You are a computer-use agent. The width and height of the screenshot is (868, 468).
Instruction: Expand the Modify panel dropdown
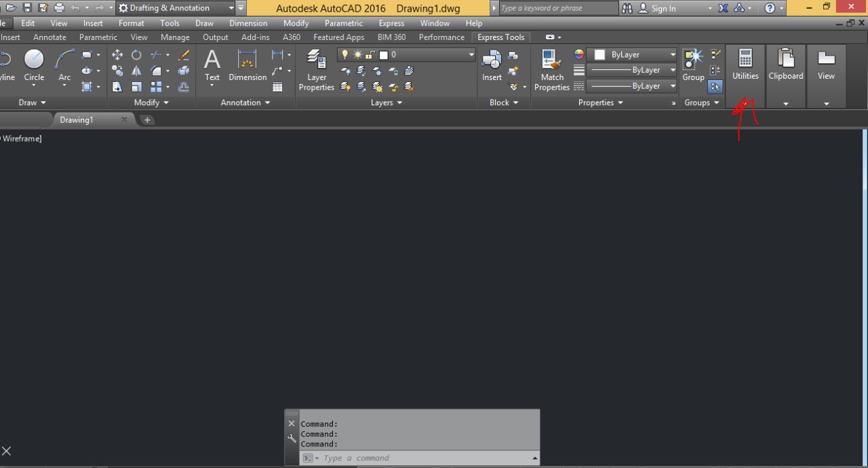[151, 102]
